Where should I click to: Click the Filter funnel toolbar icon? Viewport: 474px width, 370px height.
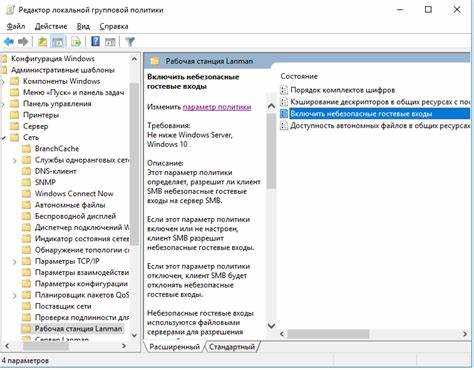pyautogui.click(x=130, y=42)
